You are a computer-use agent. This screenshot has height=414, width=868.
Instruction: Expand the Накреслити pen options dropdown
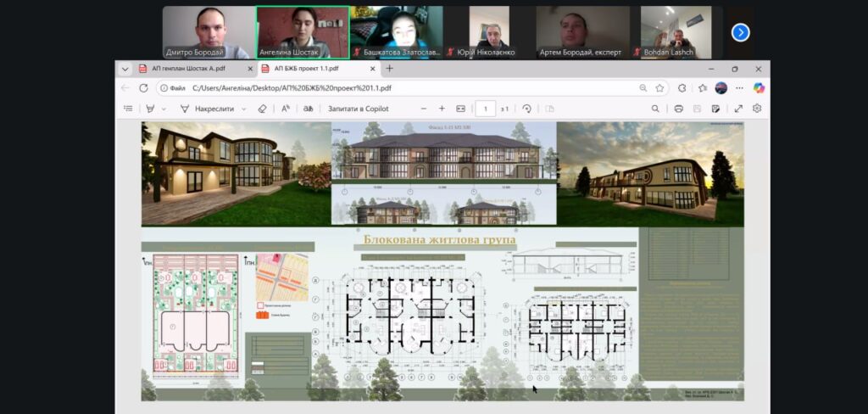coord(244,109)
